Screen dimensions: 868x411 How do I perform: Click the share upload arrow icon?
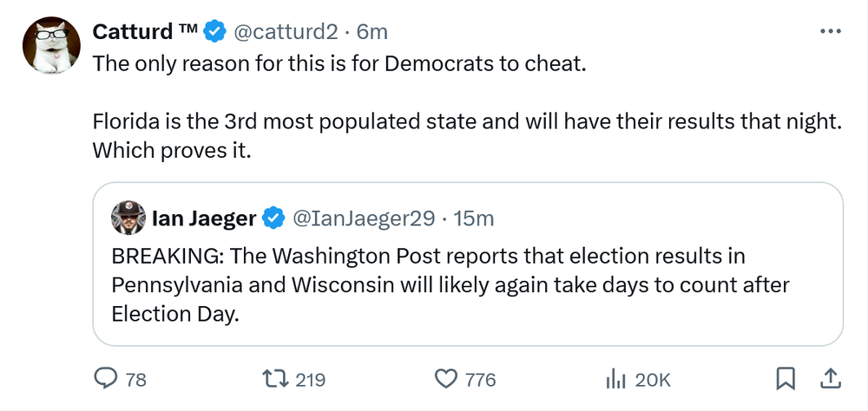[829, 378]
